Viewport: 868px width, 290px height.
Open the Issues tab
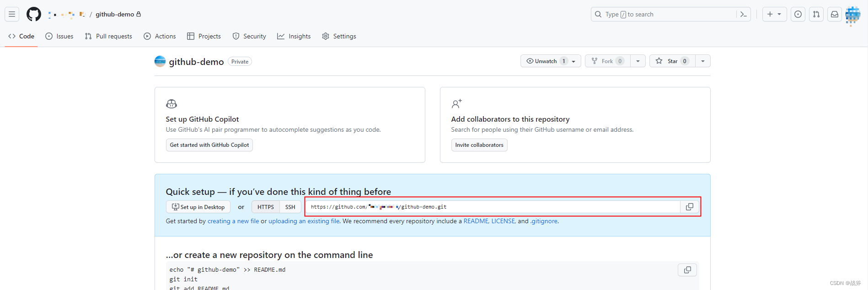coord(59,36)
